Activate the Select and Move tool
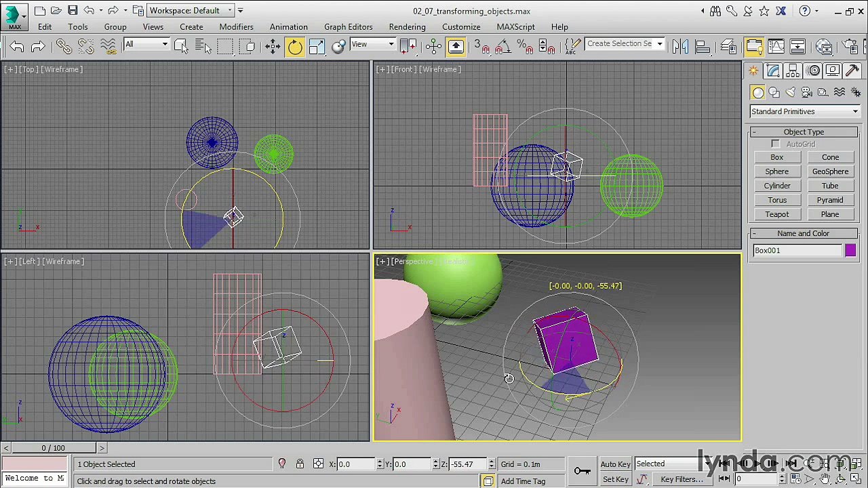This screenshot has height=488, width=868. [273, 46]
